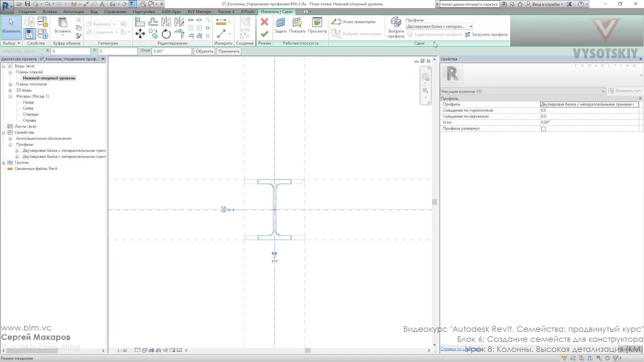Select the Move tool in Редактирование panel

coord(140,34)
